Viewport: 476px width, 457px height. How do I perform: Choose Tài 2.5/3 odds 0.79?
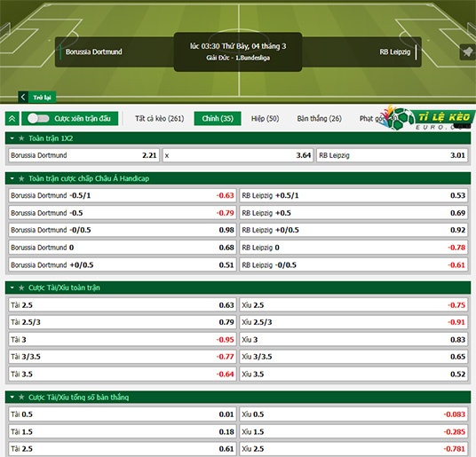123,322
